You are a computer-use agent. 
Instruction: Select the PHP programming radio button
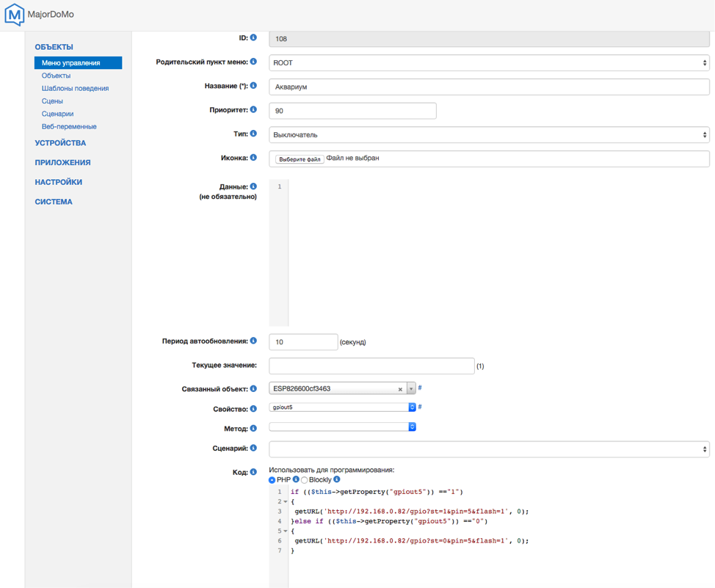272,480
